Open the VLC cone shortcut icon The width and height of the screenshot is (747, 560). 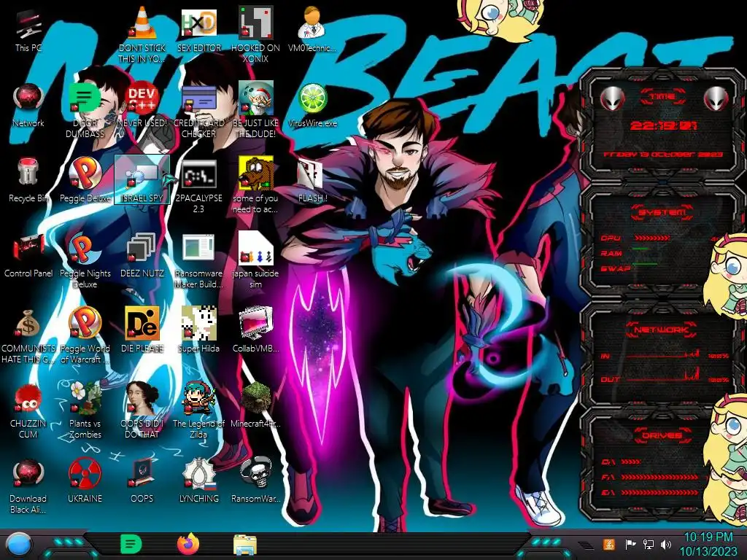coord(142,34)
